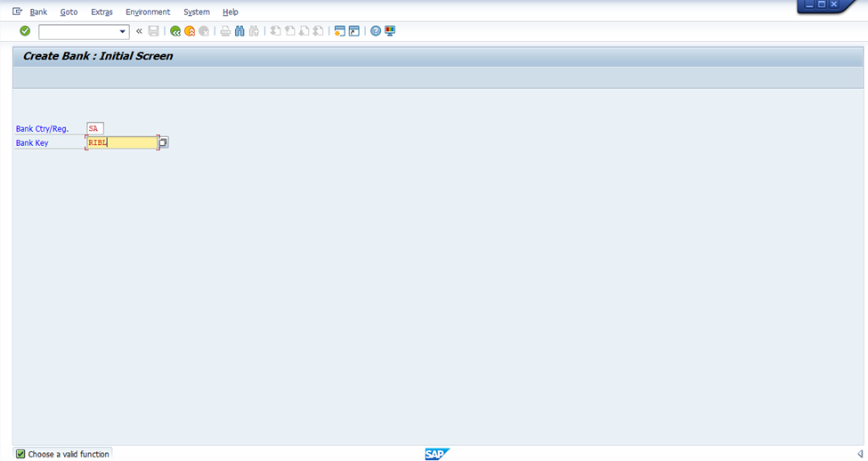Click the Bank Ctry/Reg. field containing SA

(95, 128)
